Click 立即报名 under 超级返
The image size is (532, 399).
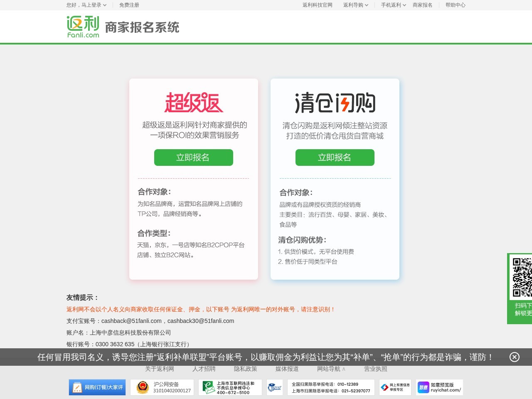click(194, 158)
